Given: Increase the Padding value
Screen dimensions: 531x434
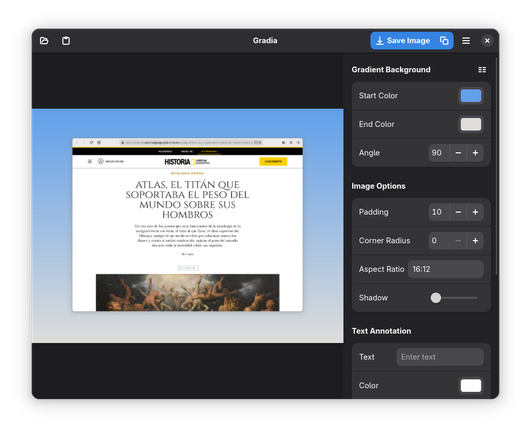Looking at the screenshot, I should [475, 212].
